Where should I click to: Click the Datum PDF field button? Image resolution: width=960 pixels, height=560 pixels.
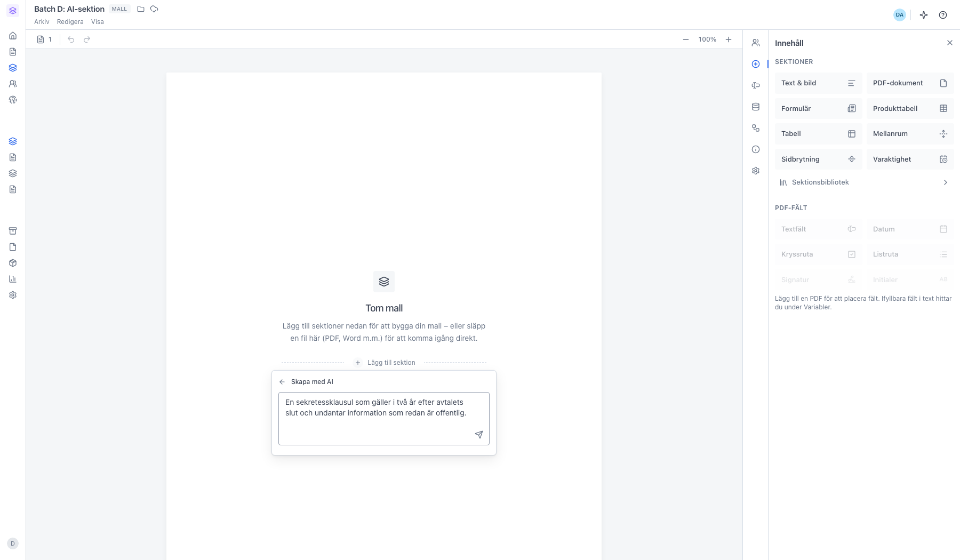(910, 229)
